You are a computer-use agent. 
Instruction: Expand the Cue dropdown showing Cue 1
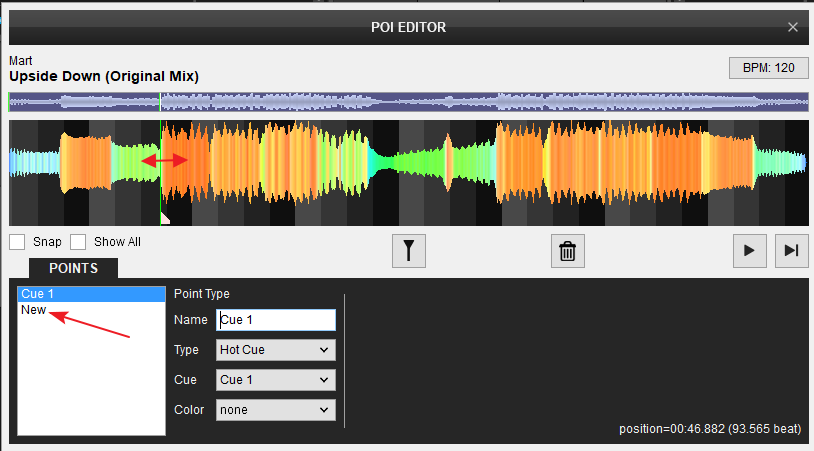[275, 380]
